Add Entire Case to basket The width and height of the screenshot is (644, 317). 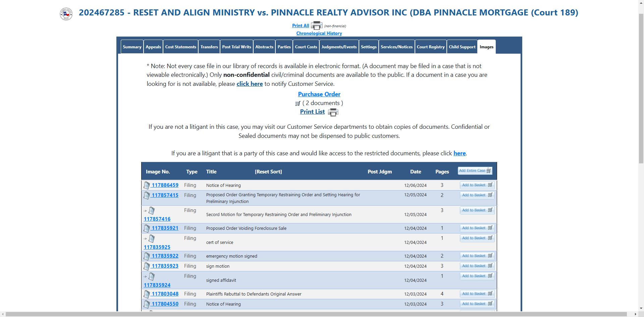[475, 171]
